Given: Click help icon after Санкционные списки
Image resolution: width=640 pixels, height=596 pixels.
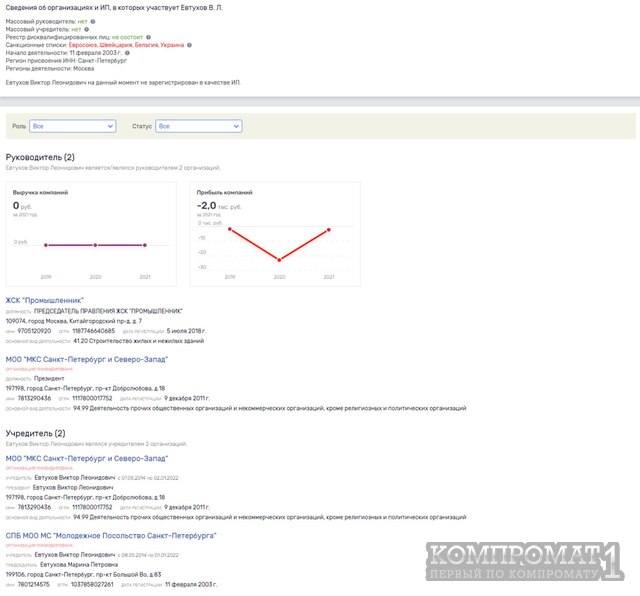Looking at the screenshot, I should point(189,45).
